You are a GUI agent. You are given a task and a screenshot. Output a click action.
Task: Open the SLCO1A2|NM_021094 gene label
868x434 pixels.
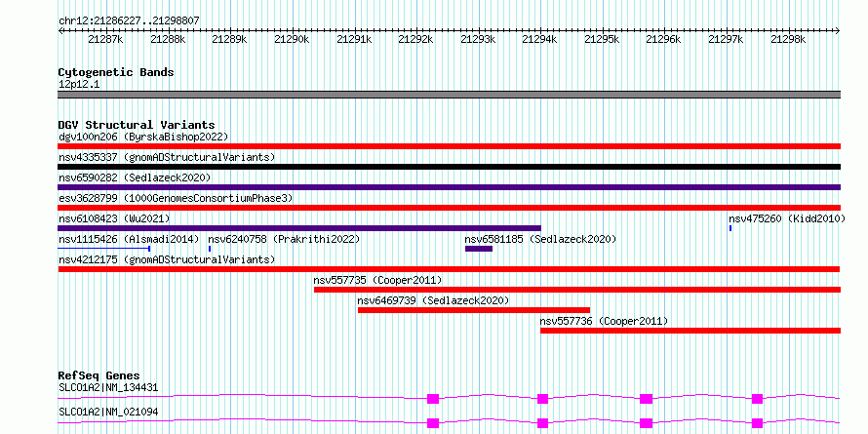click(108, 412)
